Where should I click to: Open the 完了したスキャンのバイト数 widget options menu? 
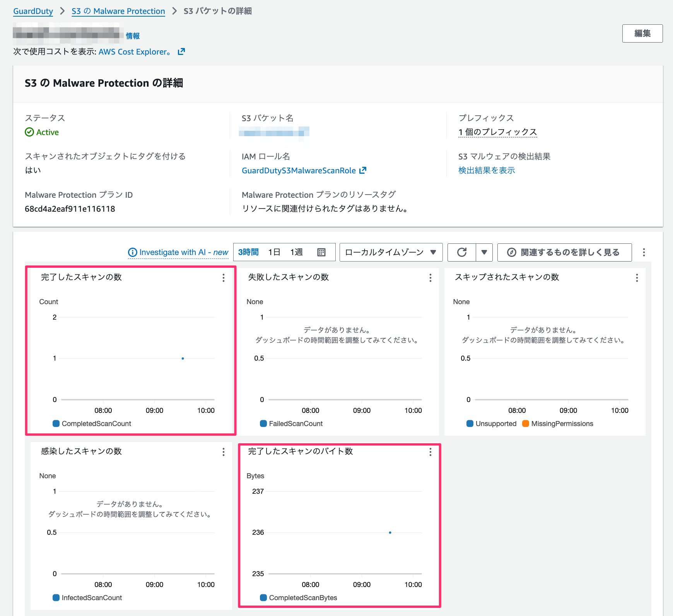coord(430,452)
